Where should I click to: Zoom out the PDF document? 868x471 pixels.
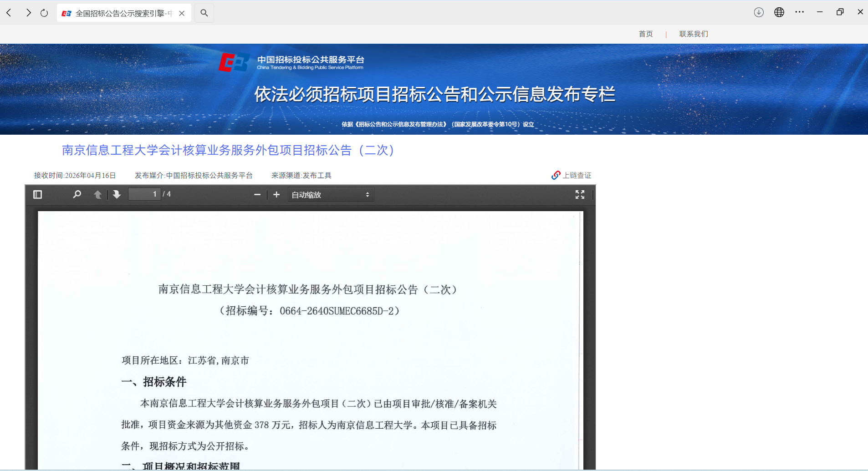click(x=257, y=195)
